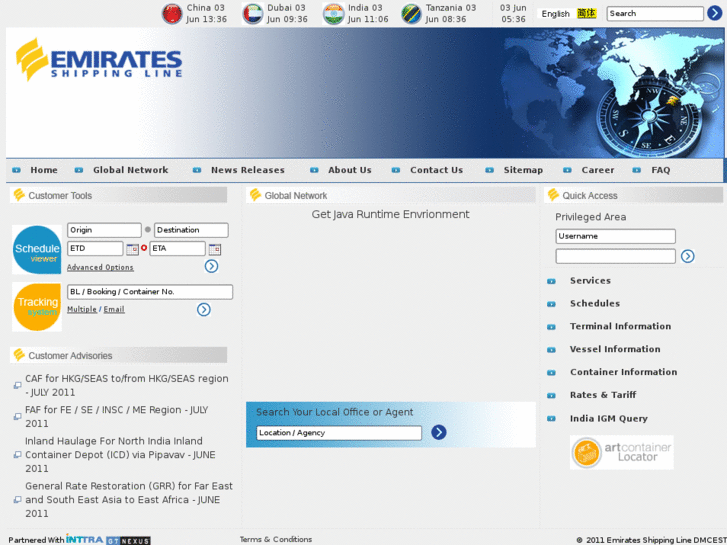Click the Tracking system round icon
727x545 pixels.
tap(37, 307)
